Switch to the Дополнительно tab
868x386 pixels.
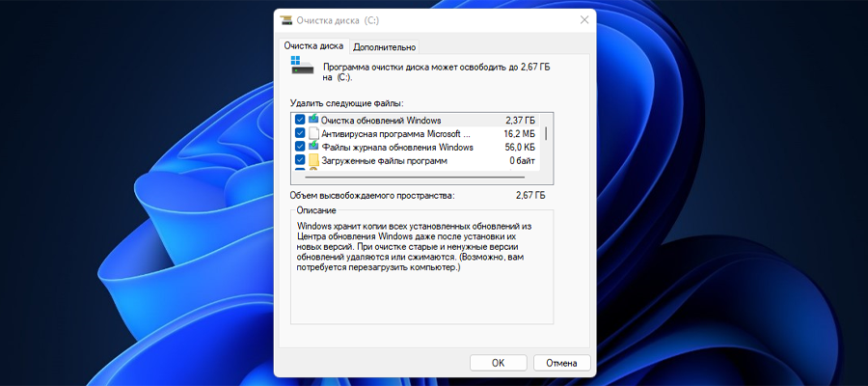tap(385, 47)
